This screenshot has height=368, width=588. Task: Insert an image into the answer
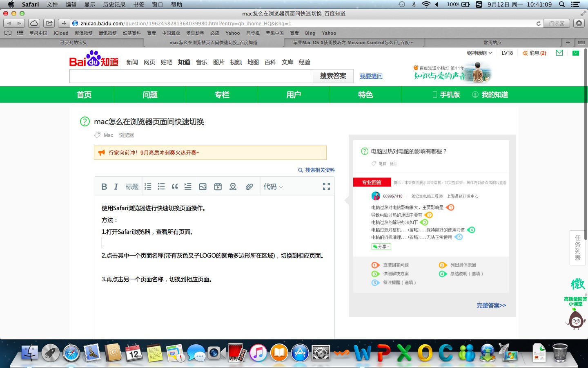(x=203, y=186)
